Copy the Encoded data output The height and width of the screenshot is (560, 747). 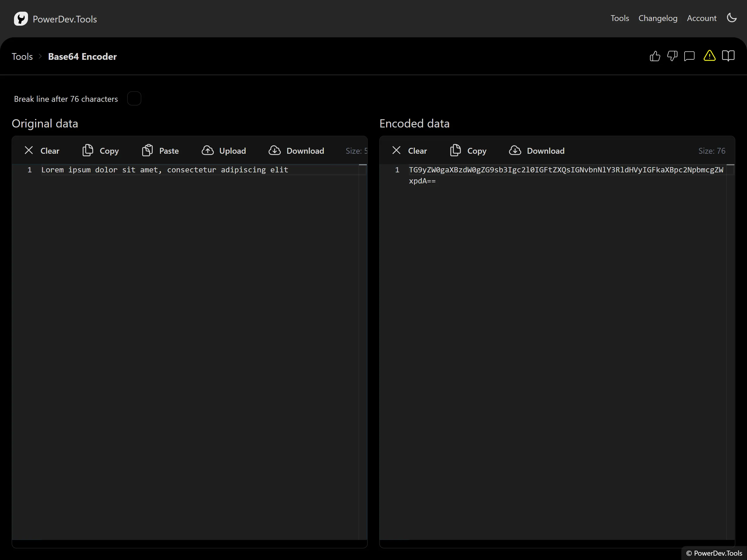468,150
